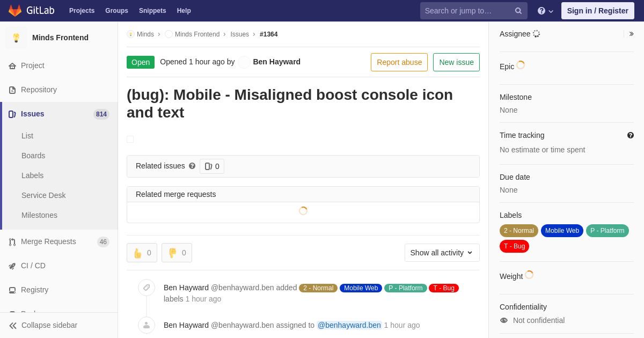Click Issues breadcrumb link
This screenshot has width=644, height=338.
(239, 34)
